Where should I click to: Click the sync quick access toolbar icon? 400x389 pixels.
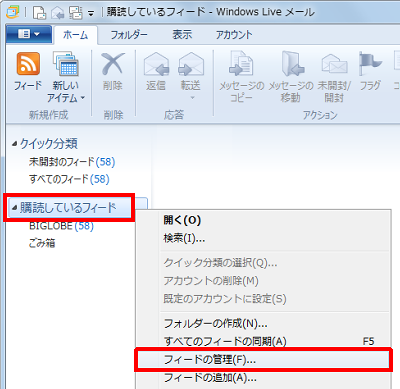(x=75, y=13)
